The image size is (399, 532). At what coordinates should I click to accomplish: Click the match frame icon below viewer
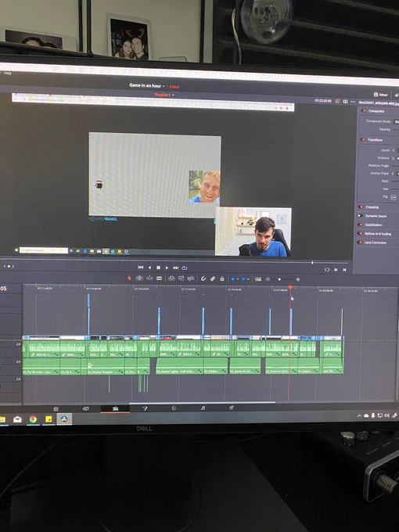(x=327, y=270)
